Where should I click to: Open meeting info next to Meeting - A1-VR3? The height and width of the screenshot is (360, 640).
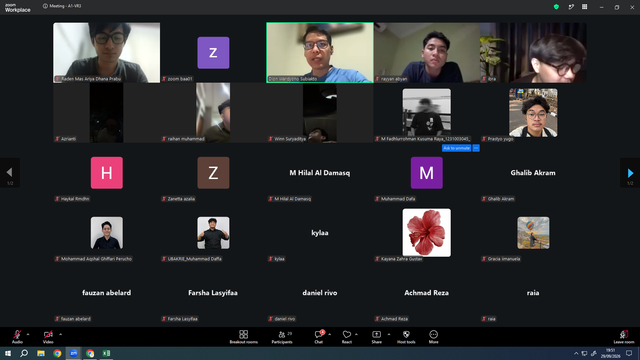tap(45, 6)
